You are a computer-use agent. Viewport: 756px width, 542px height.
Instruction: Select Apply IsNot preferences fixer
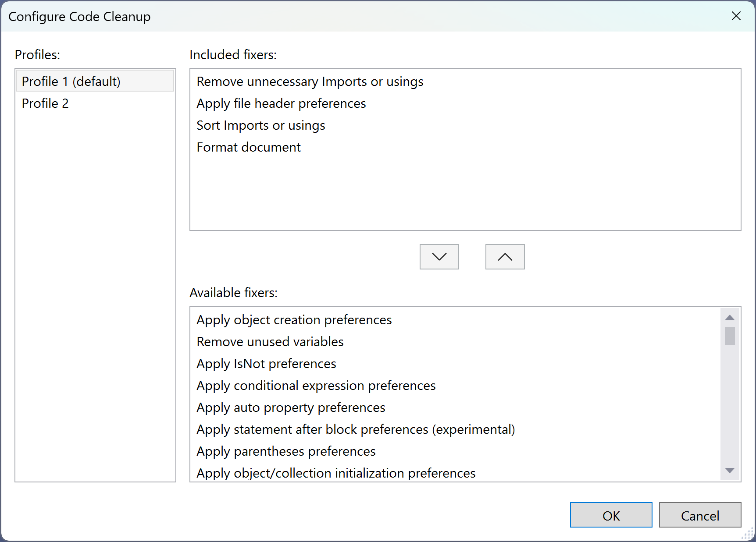click(x=266, y=364)
